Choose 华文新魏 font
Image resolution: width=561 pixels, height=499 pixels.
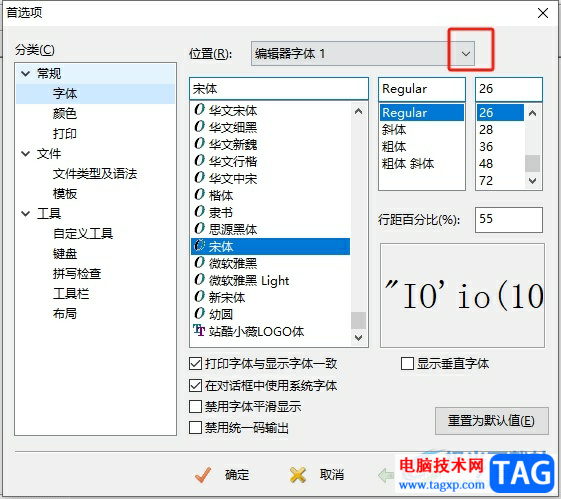pyautogui.click(x=233, y=144)
